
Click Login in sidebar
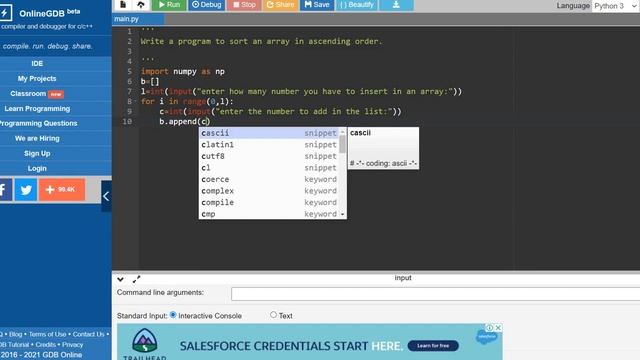coord(37,168)
